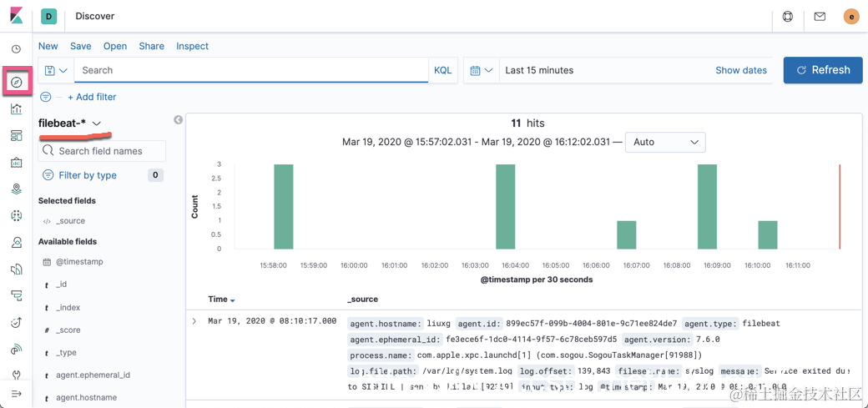Screen dimensions: 868x408
Task: Click the filter options icon
Action: 45,97
